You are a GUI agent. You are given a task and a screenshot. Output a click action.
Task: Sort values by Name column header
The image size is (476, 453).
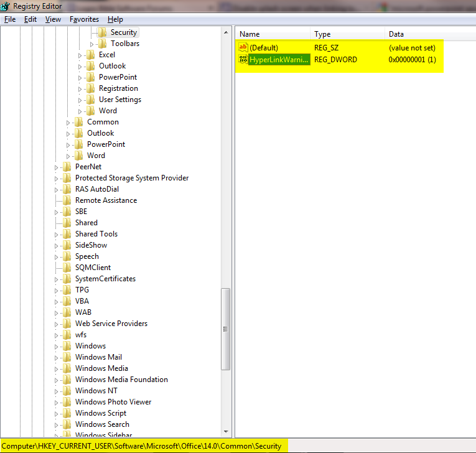coord(273,34)
